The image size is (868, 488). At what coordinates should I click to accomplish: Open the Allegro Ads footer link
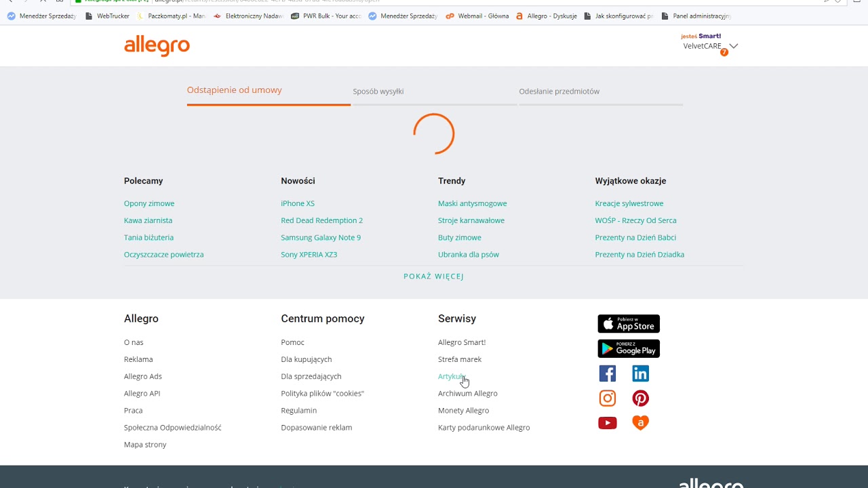pyautogui.click(x=143, y=376)
